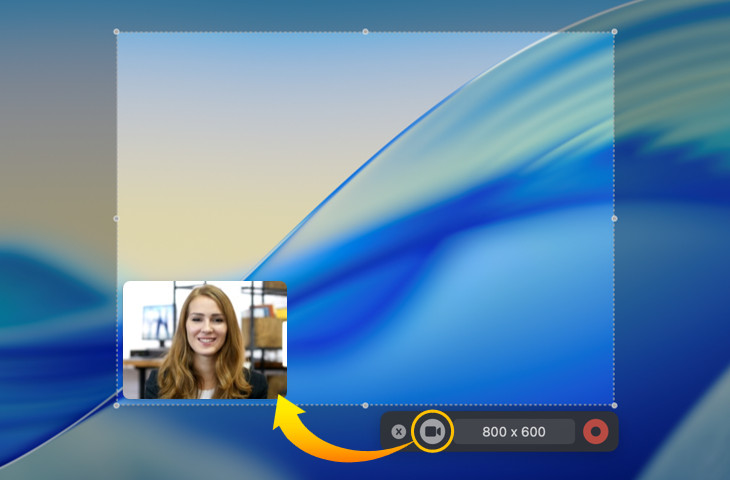Click the right-middle selection handle
The width and height of the screenshot is (730, 480).
click(615, 218)
